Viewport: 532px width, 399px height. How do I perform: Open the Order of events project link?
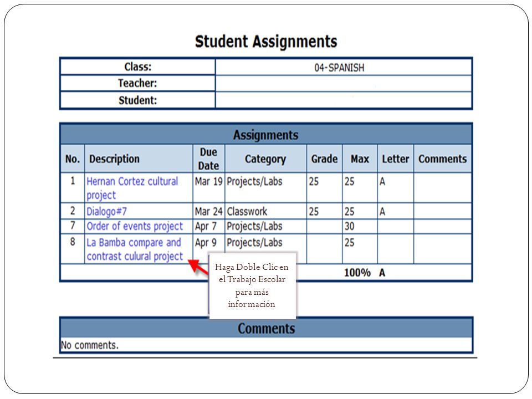(135, 226)
